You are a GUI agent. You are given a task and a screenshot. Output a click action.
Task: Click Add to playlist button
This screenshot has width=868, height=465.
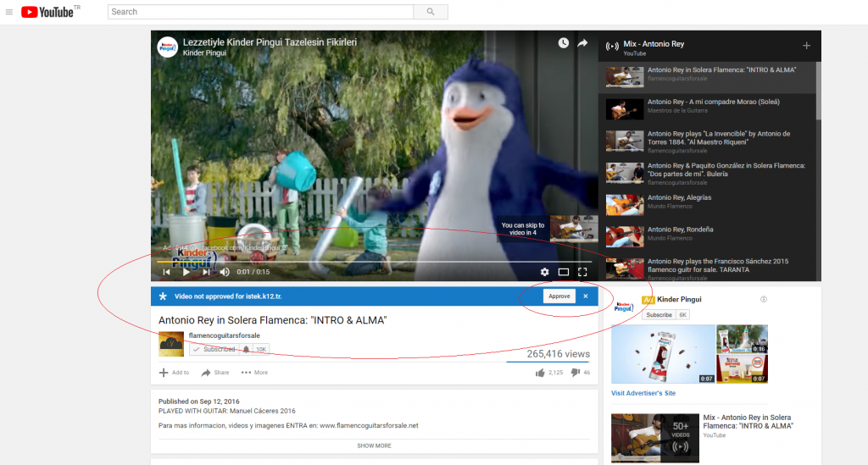[x=174, y=373]
